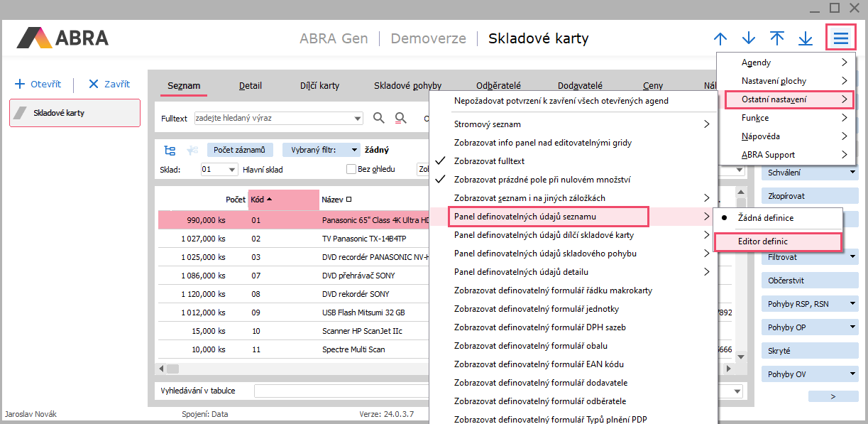Toggle Zobrazovat info panel nad editovatelnými gridy
The height and width of the screenshot is (424, 868).
pos(573,143)
